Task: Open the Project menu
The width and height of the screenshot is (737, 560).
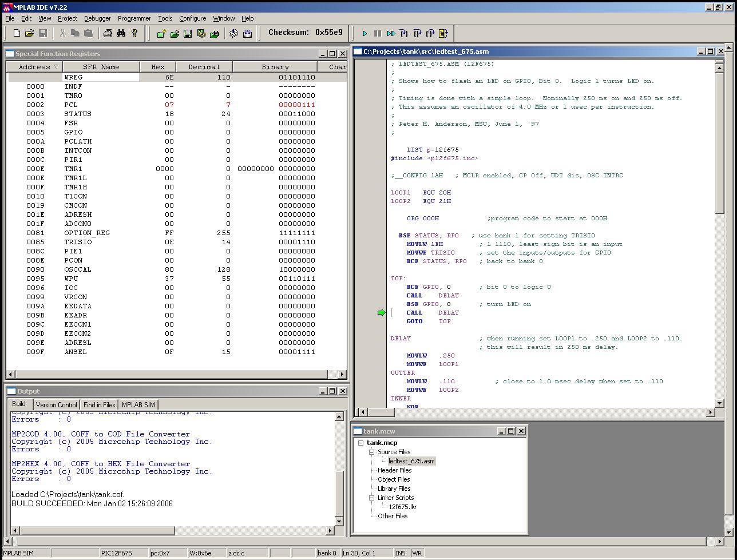Action: point(68,18)
